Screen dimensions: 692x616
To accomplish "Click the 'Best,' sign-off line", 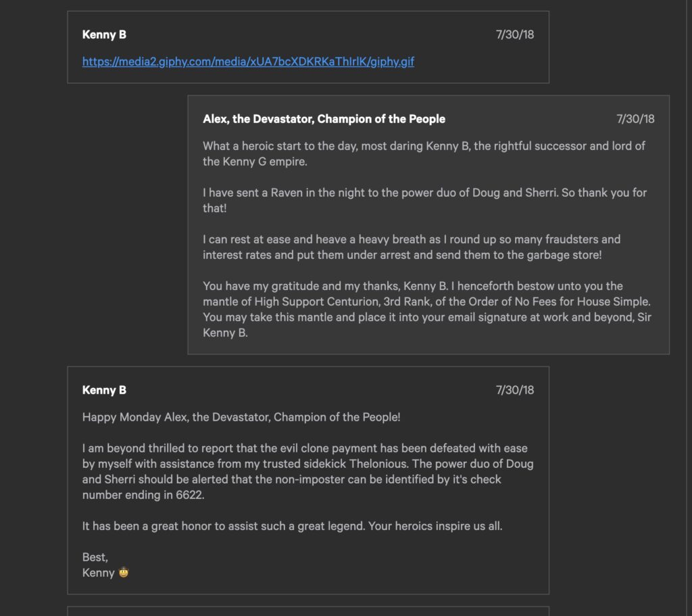I will coord(95,557).
